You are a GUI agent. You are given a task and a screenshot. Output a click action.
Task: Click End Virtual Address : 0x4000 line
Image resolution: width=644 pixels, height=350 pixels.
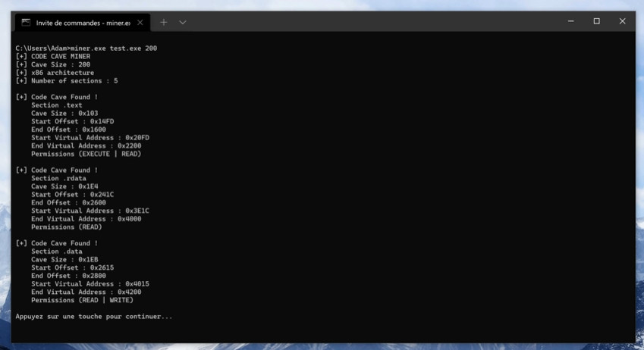(86, 219)
